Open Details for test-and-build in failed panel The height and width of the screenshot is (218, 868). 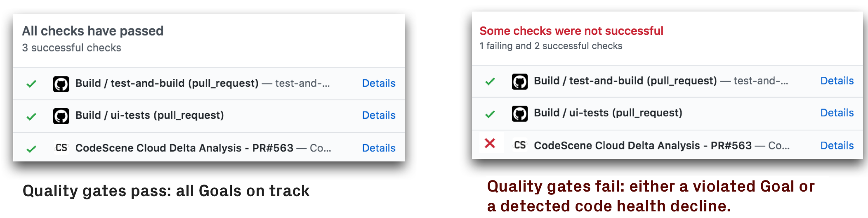tap(837, 81)
